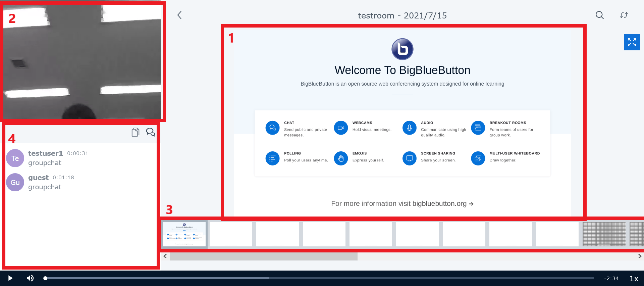The width and height of the screenshot is (644, 286).
Task: Click the Chat feature icon on slide
Action: (x=272, y=128)
